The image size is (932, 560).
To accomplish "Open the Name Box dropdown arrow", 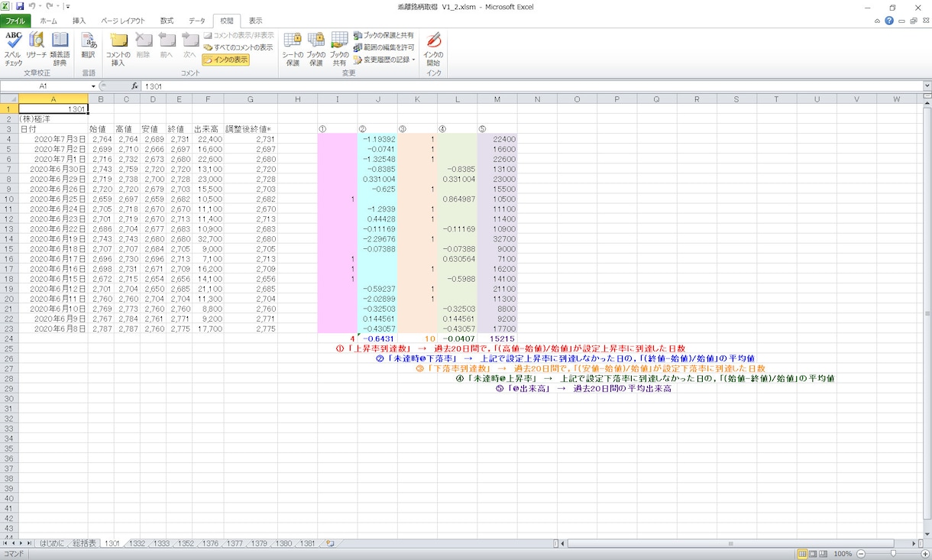I will pyautogui.click(x=93, y=86).
